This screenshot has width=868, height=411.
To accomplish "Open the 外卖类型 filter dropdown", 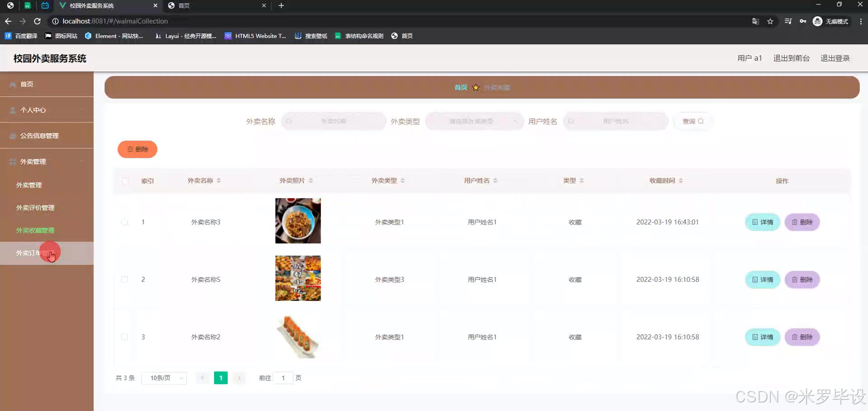I will coord(474,121).
